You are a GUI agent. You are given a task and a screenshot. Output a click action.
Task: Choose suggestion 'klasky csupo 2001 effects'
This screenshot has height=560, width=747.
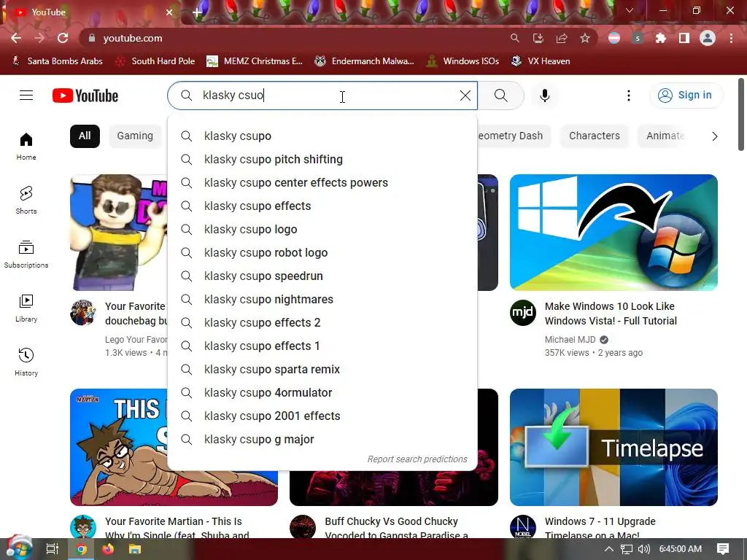[322, 416]
